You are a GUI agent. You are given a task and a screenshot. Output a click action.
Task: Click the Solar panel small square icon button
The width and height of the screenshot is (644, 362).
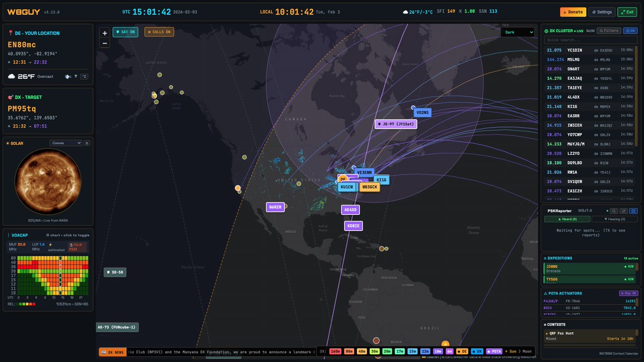[x=87, y=143]
